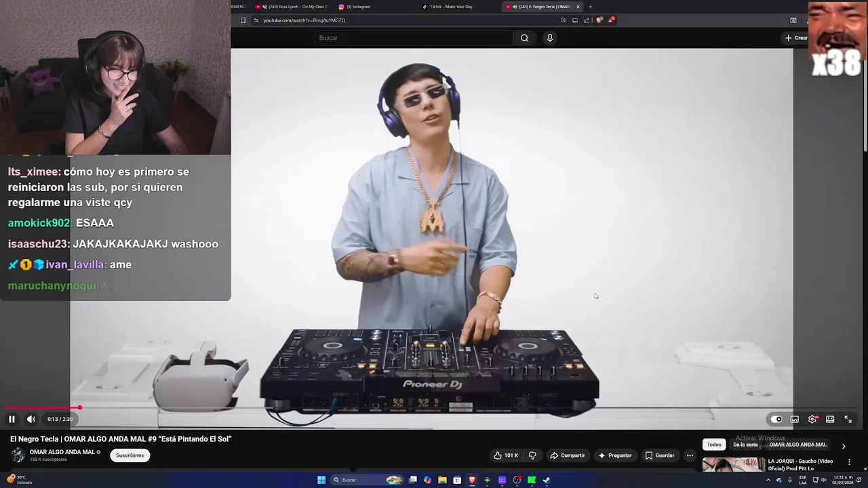Open options menu for LA JOAQUI video

point(849,462)
